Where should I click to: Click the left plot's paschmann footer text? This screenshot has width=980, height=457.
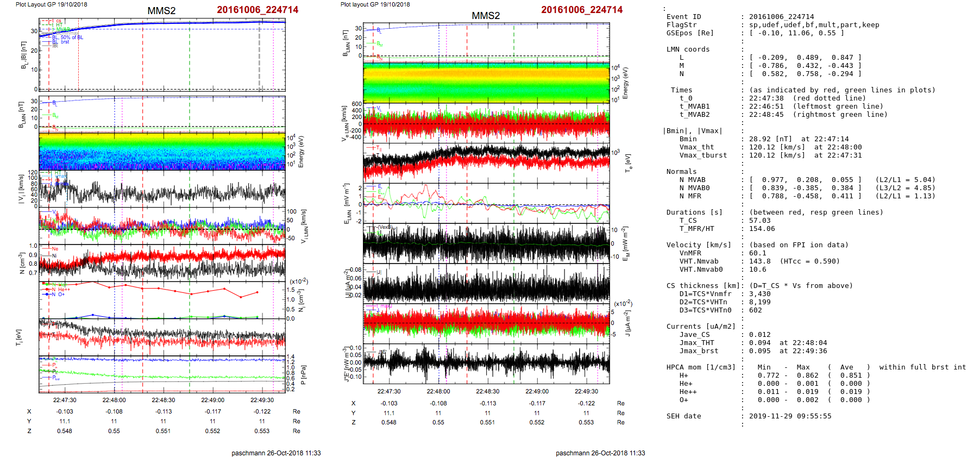click(276, 453)
